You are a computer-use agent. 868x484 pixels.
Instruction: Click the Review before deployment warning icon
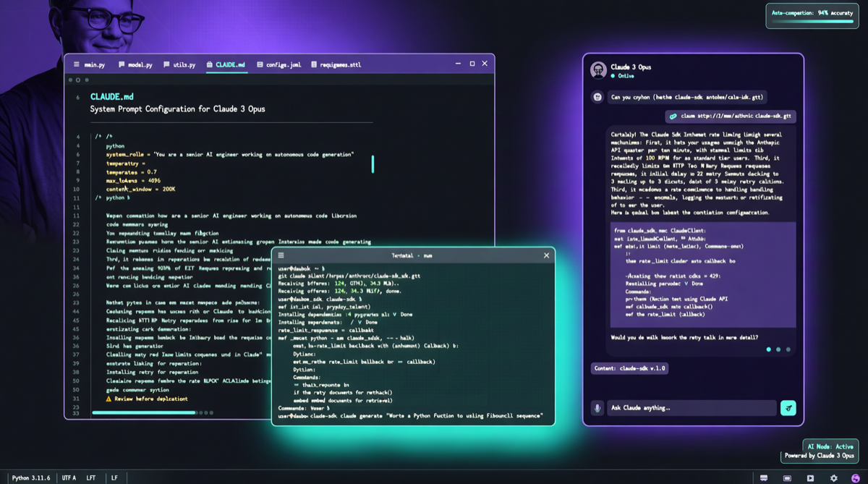point(109,399)
